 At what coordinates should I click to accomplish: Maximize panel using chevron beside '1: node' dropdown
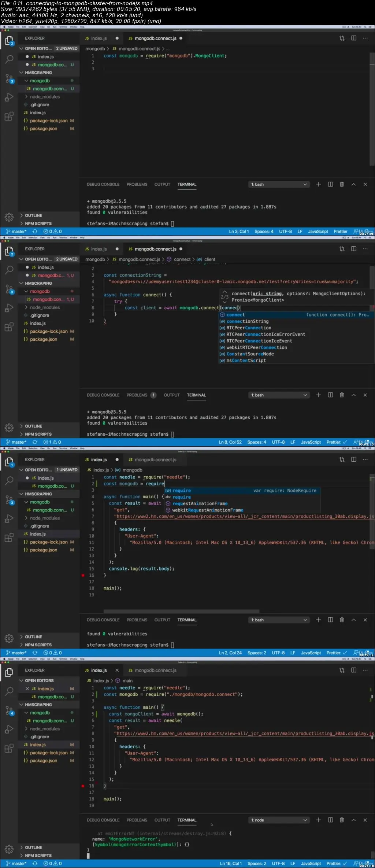353,820
